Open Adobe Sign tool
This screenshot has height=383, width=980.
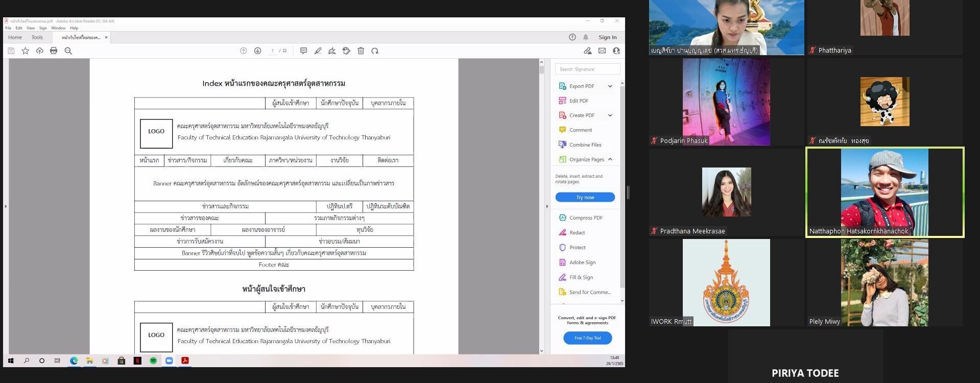(577, 262)
